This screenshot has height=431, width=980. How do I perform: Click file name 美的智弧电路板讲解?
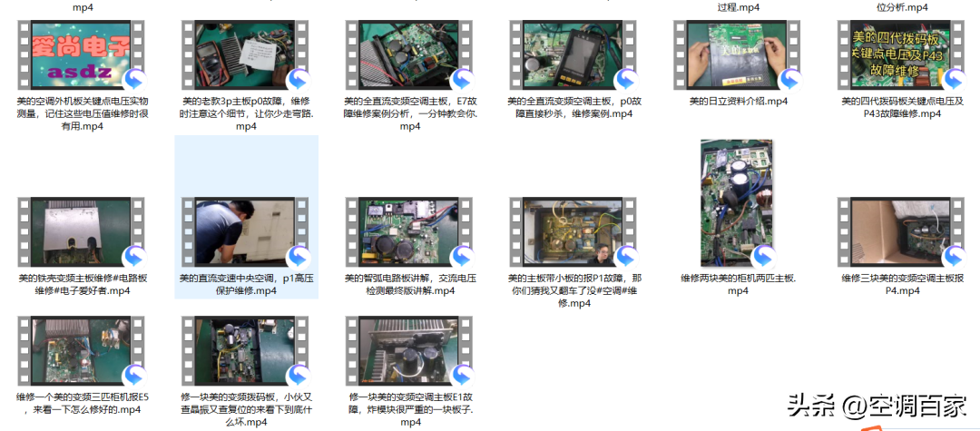[409, 284]
